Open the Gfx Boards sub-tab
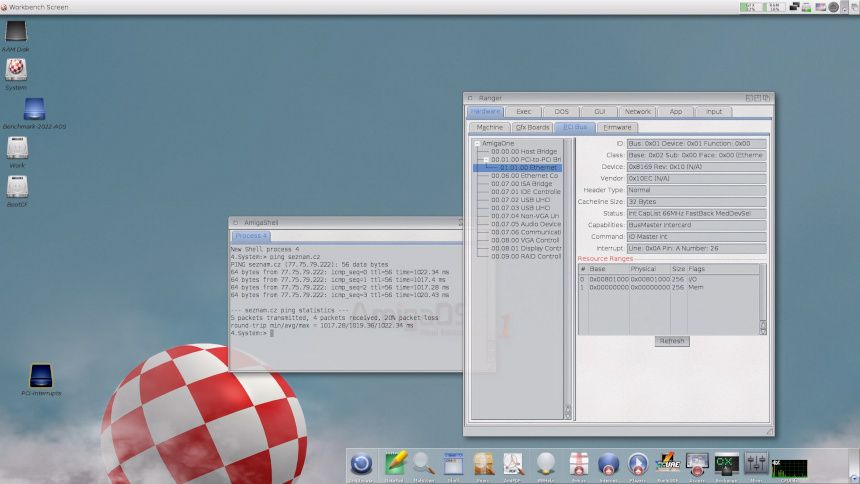 pyautogui.click(x=532, y=127)
